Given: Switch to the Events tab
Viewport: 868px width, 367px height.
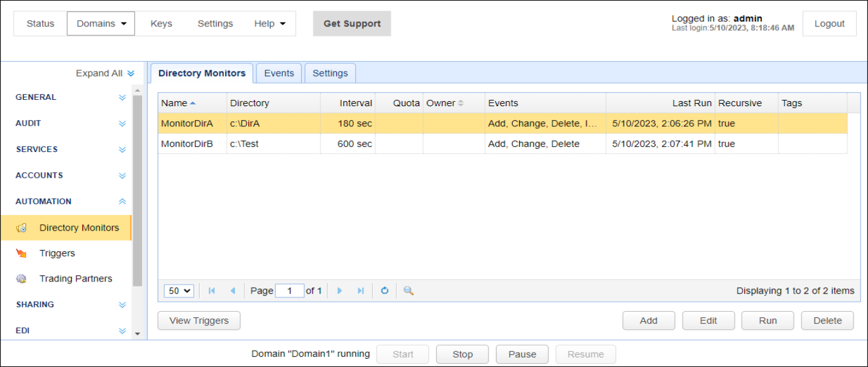Looking at the screenshot, I should 279,74.
